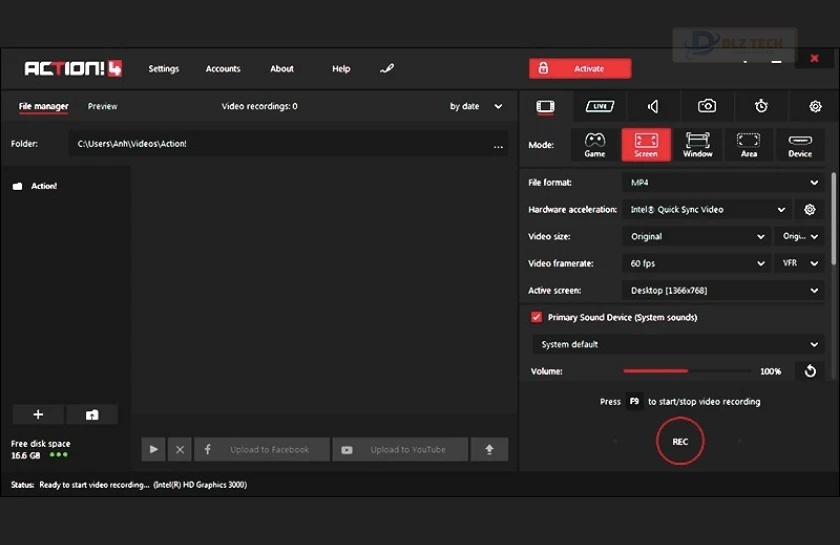840x545 pixels.
Task: Click the Facebook f icon
Action: click(x=207, y=449)
